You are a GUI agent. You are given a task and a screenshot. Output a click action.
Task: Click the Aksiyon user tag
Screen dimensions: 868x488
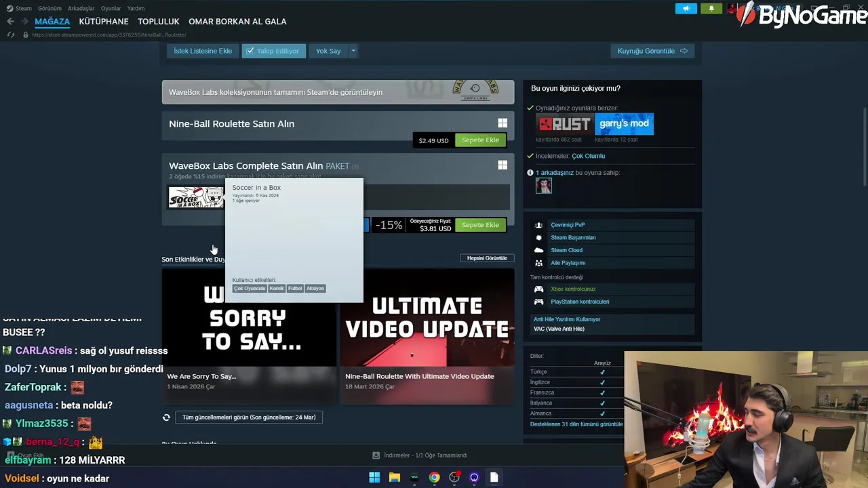click(x=315, y=289)
